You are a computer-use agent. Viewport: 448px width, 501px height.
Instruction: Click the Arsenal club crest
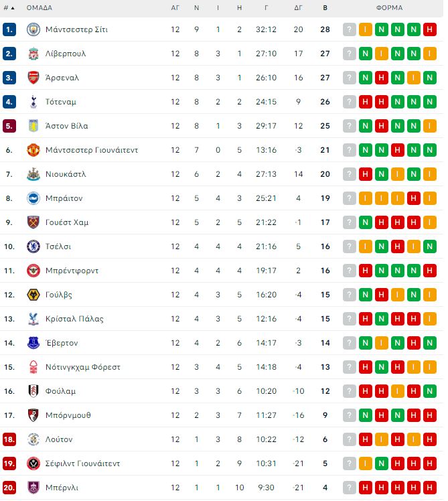coord(33,78)
